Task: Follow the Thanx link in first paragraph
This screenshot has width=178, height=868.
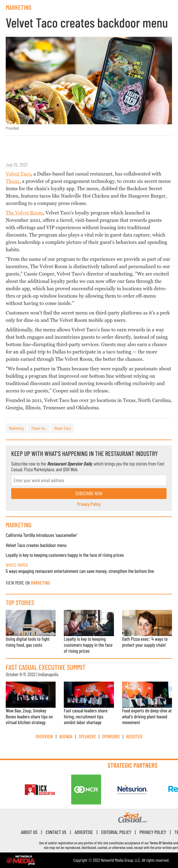Action: tap(13, 181)
